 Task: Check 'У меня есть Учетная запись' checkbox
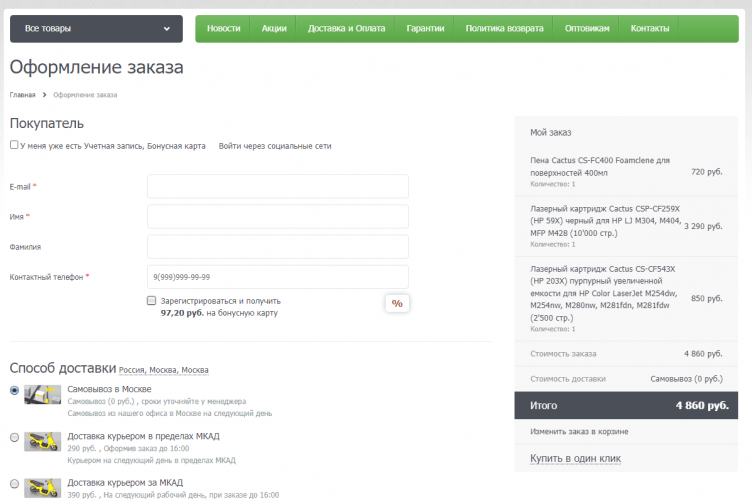pos(14,145)
